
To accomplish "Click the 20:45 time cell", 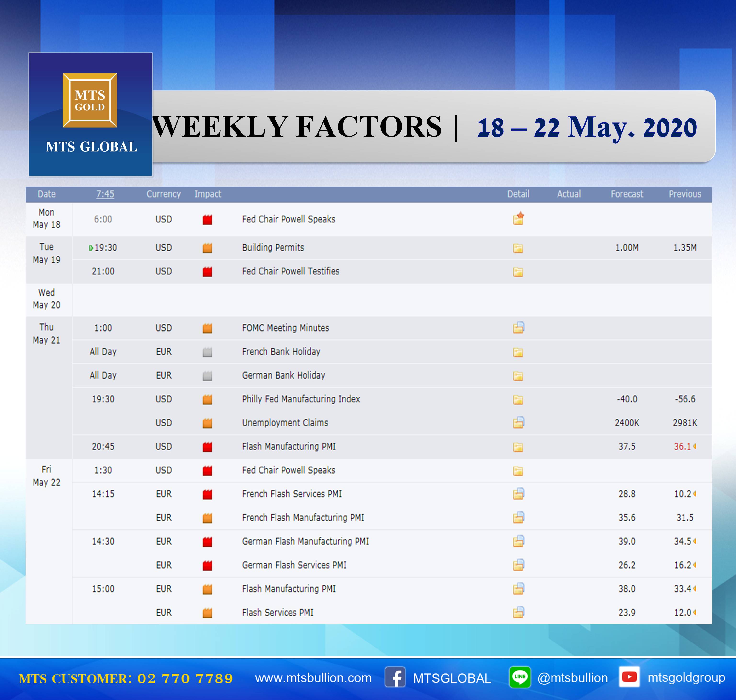I will pyautogui.click(x=103, y=447).
